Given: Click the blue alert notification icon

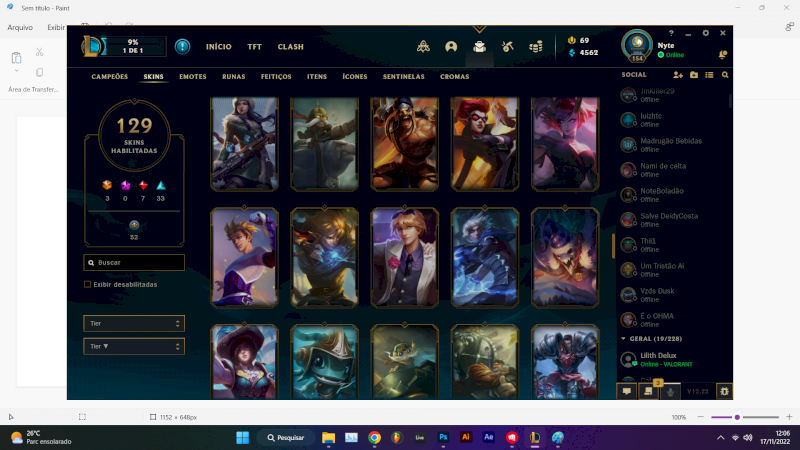Looking at the screenshot, I should (182, 46).
